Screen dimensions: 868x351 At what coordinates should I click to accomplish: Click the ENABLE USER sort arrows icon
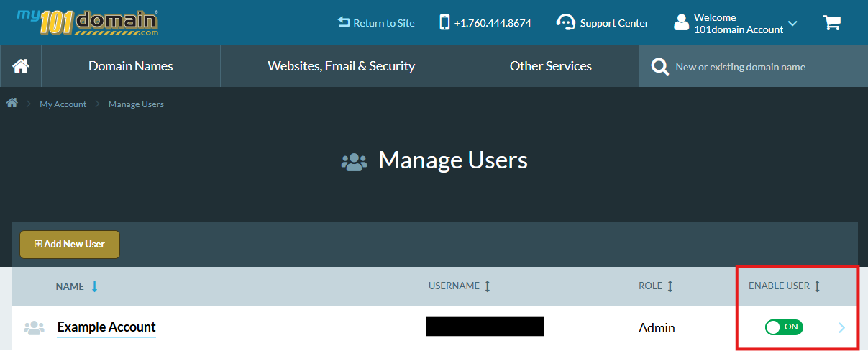point(817,286)
